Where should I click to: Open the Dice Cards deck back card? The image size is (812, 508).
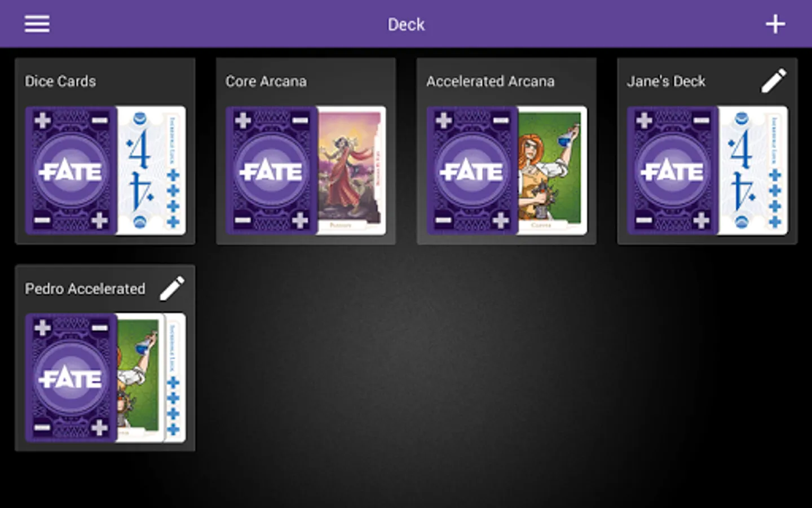click(71, 170)
